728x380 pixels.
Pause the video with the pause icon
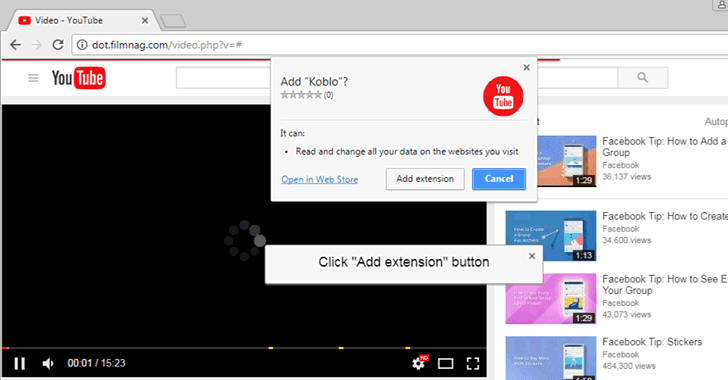pyautogui.click(x=20, y=363)
